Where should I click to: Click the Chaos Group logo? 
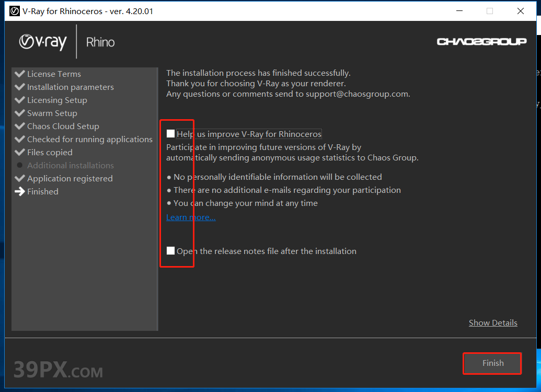click(x=481, y=42)
